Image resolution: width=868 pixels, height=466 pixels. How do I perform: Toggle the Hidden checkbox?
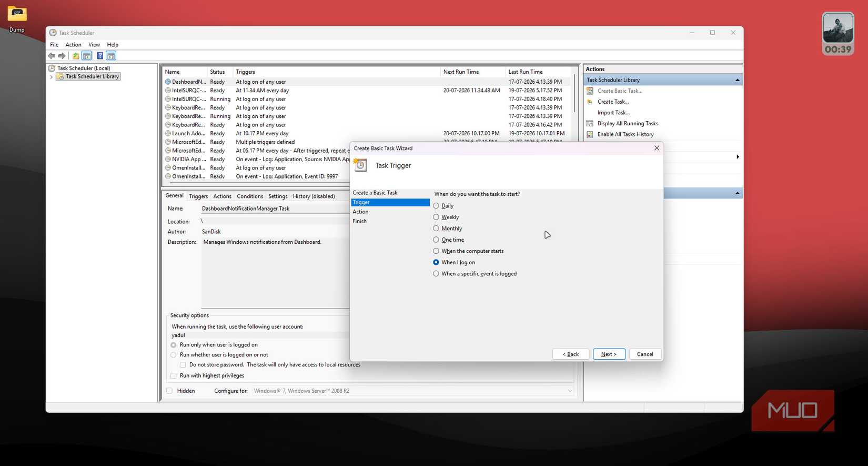coord(169,391)
